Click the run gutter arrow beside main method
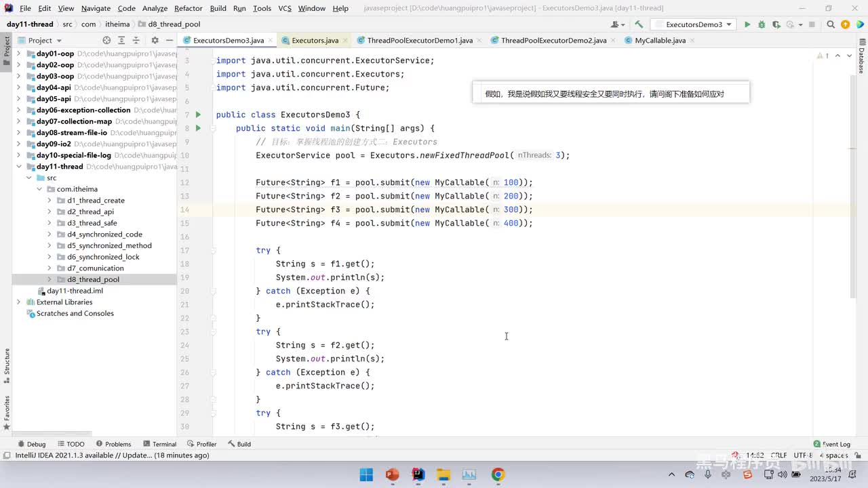This screenshot has width=868, height=488. (x=198, y=128)
